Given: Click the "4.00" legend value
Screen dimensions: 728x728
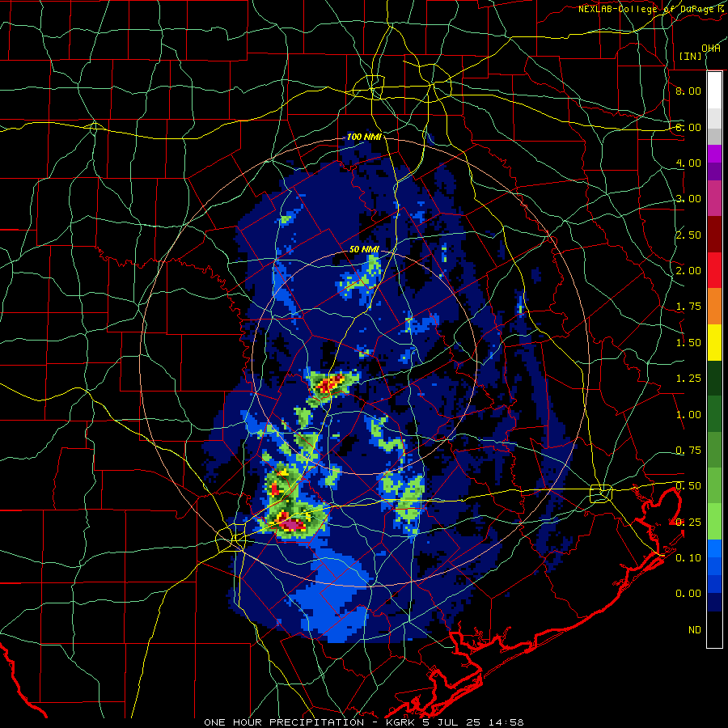Looking at the screenshot, I should coord(688,163).
